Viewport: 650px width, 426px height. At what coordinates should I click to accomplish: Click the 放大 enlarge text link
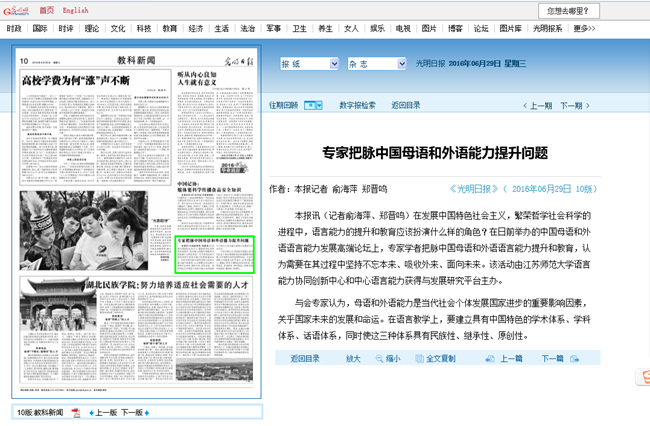353,359
